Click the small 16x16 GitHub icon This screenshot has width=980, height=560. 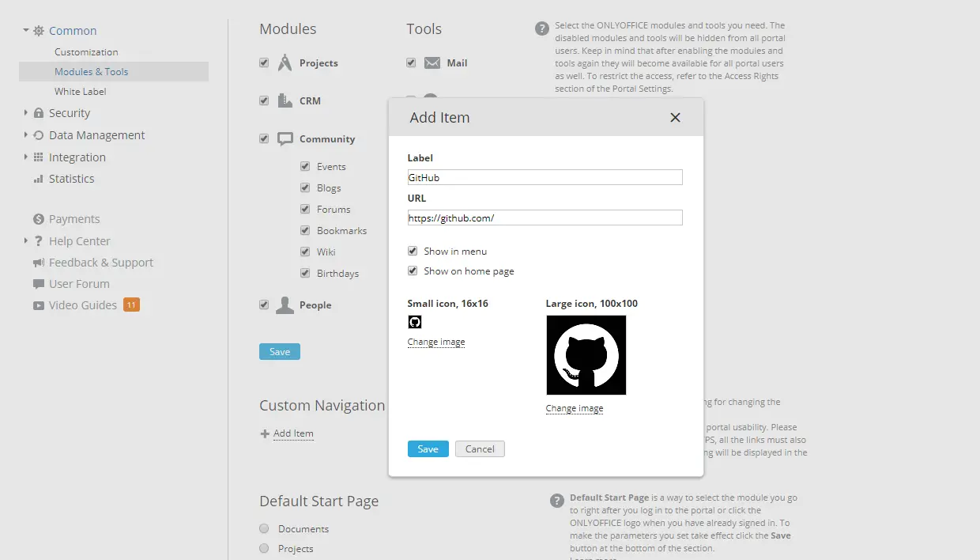[414, 322]
